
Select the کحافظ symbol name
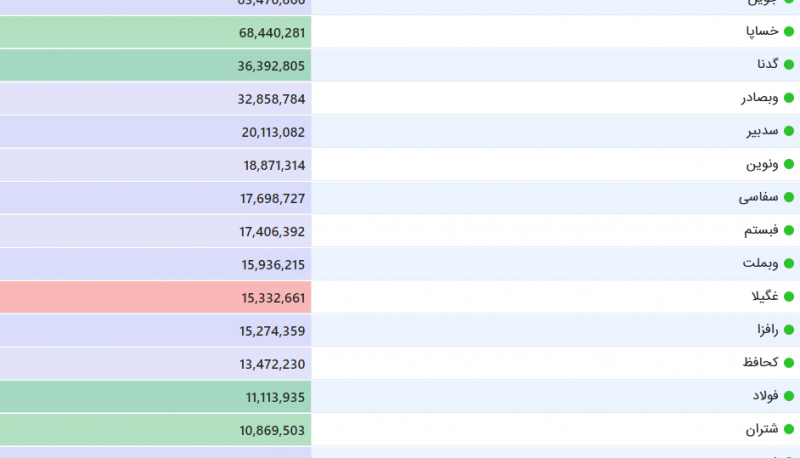(760, 363)
